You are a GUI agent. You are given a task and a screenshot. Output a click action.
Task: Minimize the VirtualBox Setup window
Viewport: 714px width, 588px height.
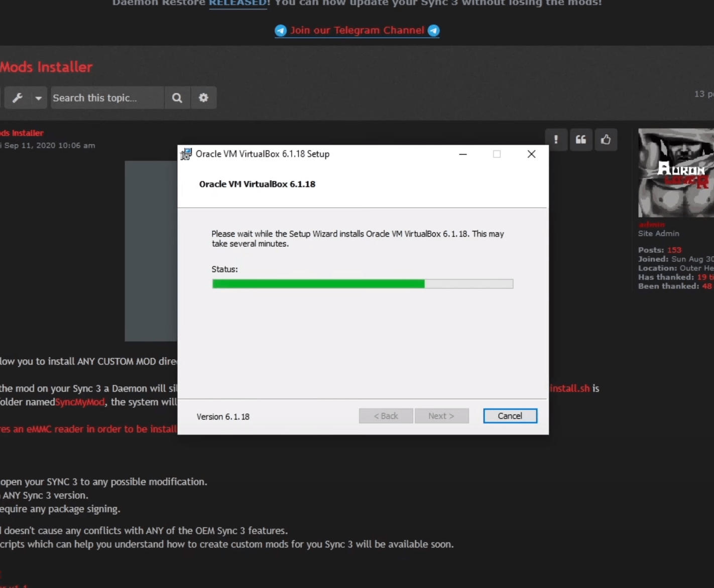(x=463, y=154)
